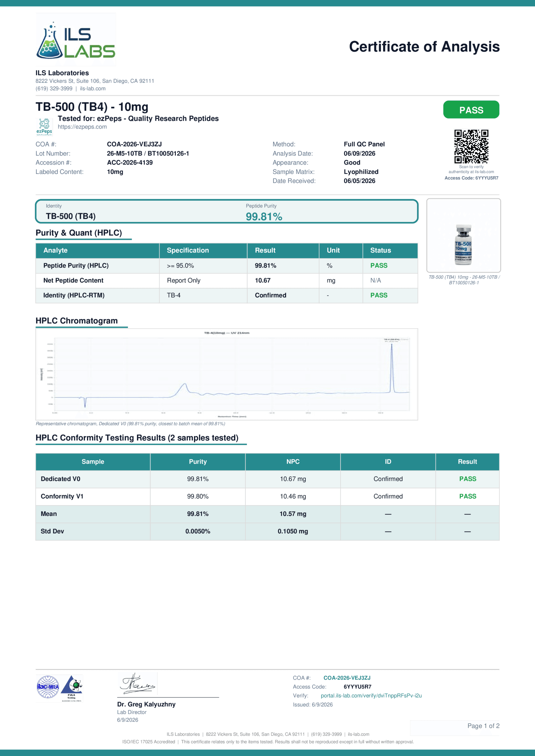This screenshot has height=756, width=535.
Task: Click the Certificate of Analysis title
Action: (424, 47)
